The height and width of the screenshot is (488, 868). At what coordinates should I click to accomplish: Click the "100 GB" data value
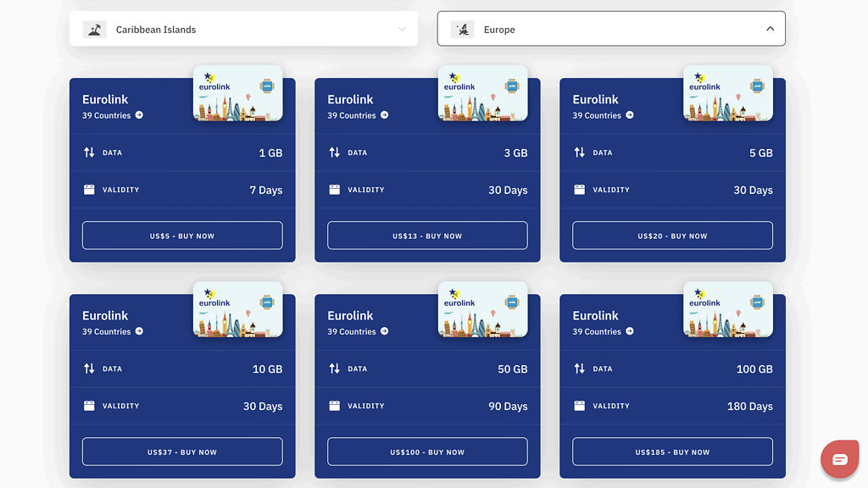[x=754, y=369]
